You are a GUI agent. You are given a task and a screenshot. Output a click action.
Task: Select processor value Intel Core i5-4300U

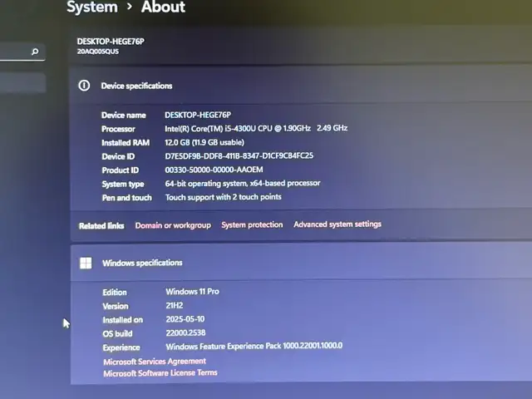(256, 129)
